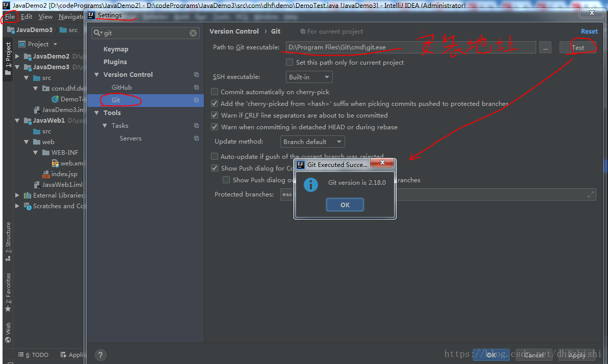Click the search magnifier icon

97,33
